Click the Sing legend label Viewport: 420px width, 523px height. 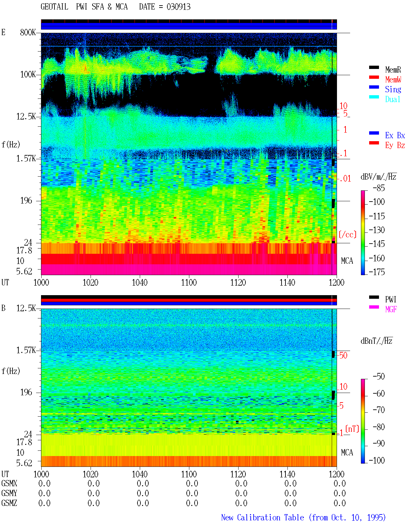click(393, 89)
